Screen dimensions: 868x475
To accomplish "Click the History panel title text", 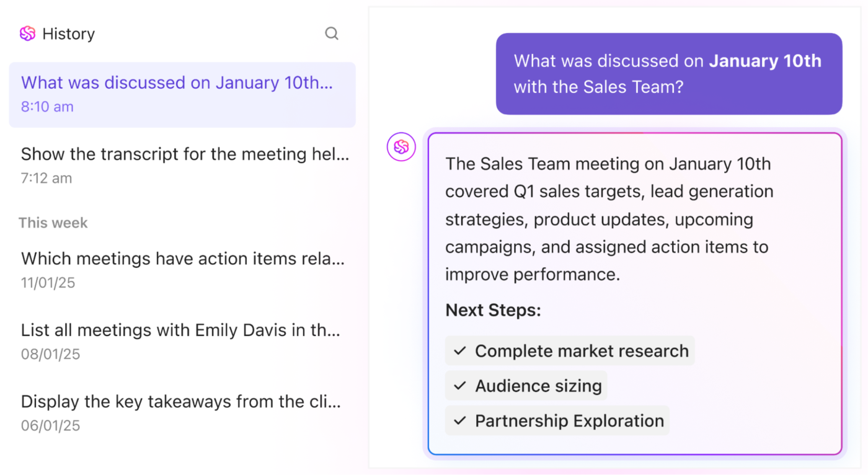I will (68, 33).
